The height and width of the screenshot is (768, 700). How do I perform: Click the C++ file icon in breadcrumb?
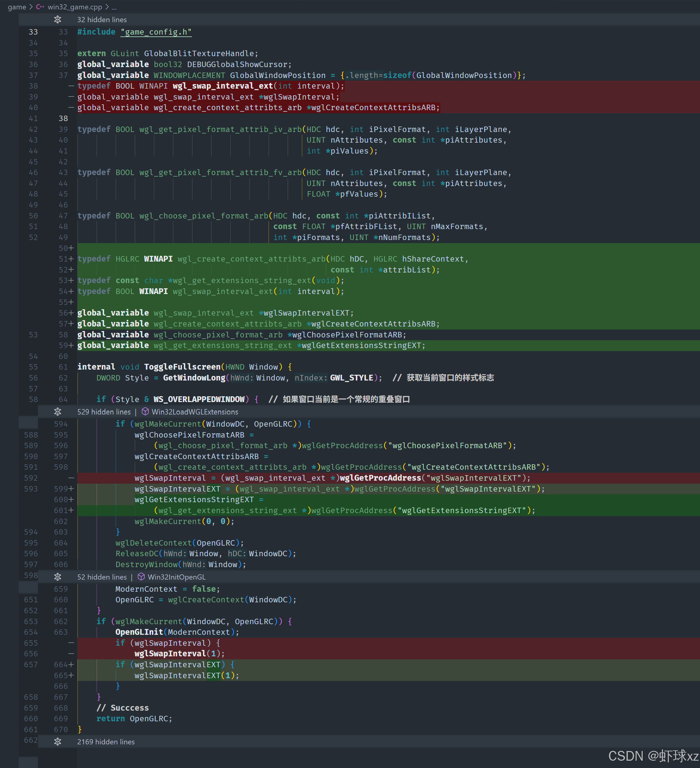(x=40, y=7)
